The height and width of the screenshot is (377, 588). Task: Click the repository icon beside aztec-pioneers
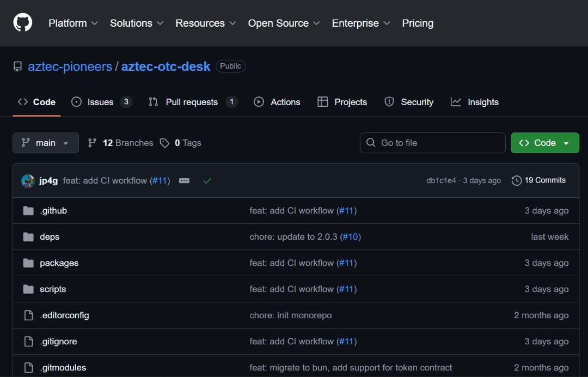[x=17, y=67]
